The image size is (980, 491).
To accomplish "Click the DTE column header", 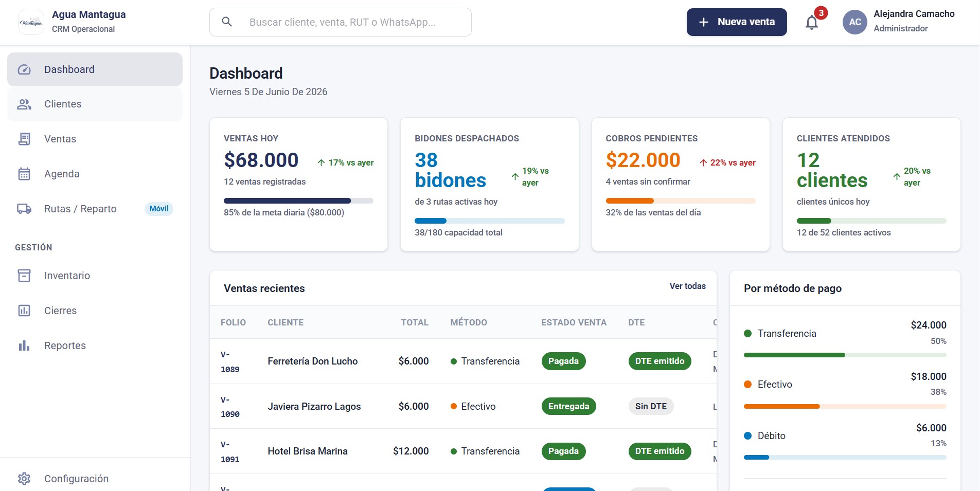I will pyautogui.click(x=636, y=322).
